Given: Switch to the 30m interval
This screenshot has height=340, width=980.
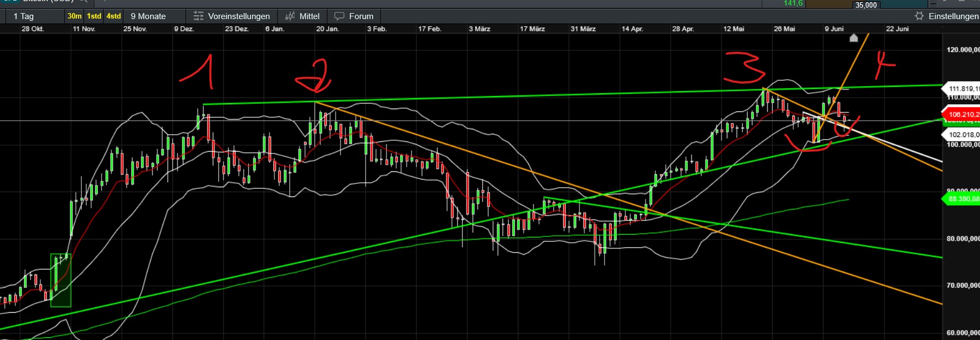Looking at the screenshot, I should (75, 16).
